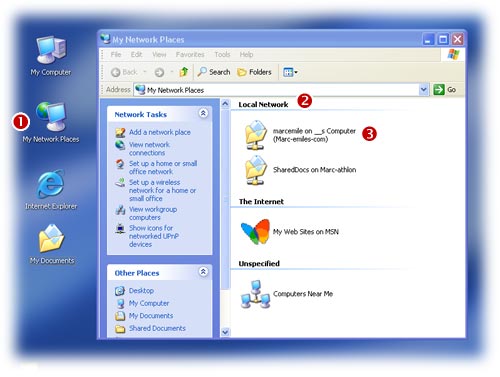This screenshot has height=377, width=500.
Task: Click the Shared Documents folder icon
Action: tap(120, 329)
